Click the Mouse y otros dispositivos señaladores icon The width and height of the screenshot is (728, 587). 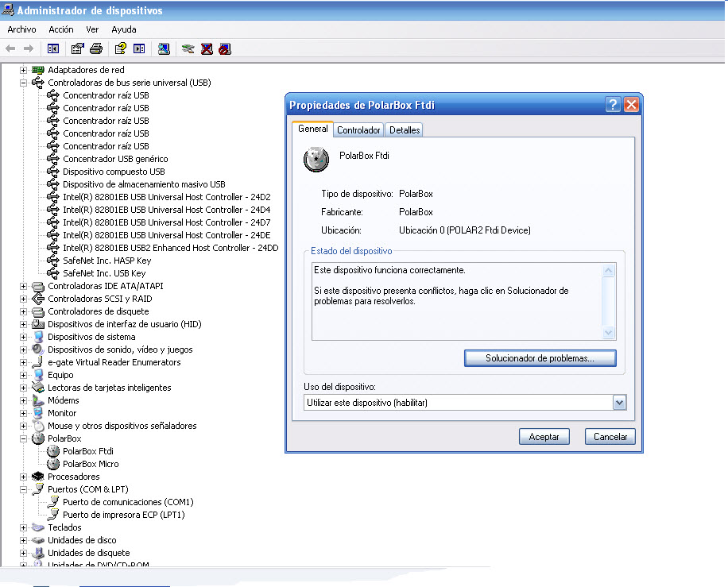[38, 426]
